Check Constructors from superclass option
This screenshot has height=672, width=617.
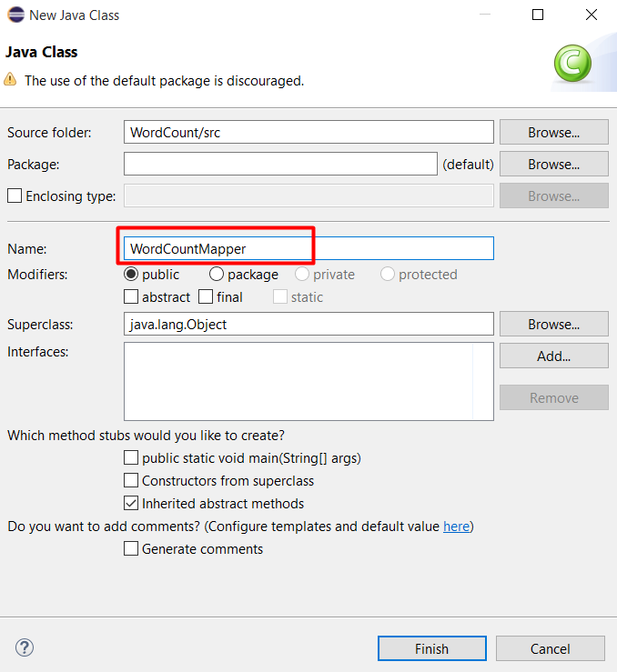[x=131, y=481]
